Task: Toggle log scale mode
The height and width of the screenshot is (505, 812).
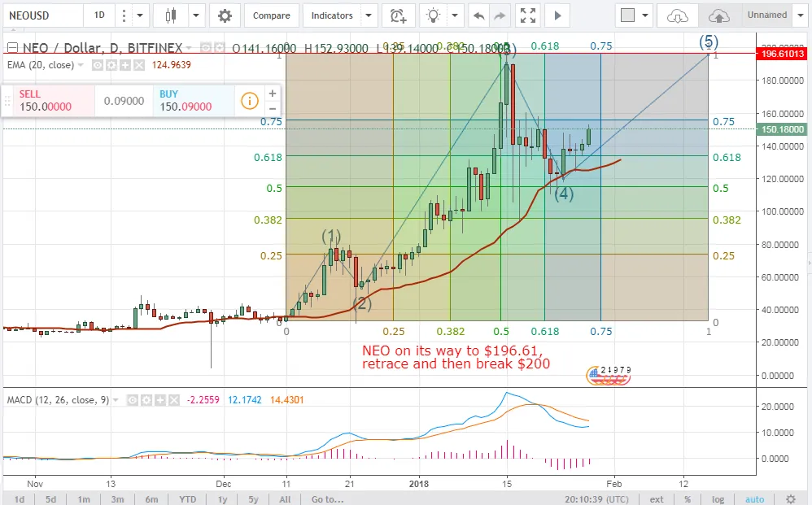Action: click(718, 499)
